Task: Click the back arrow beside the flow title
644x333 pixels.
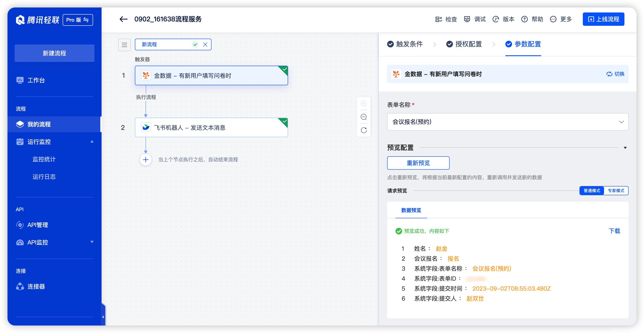Action: tap(123, 19)
